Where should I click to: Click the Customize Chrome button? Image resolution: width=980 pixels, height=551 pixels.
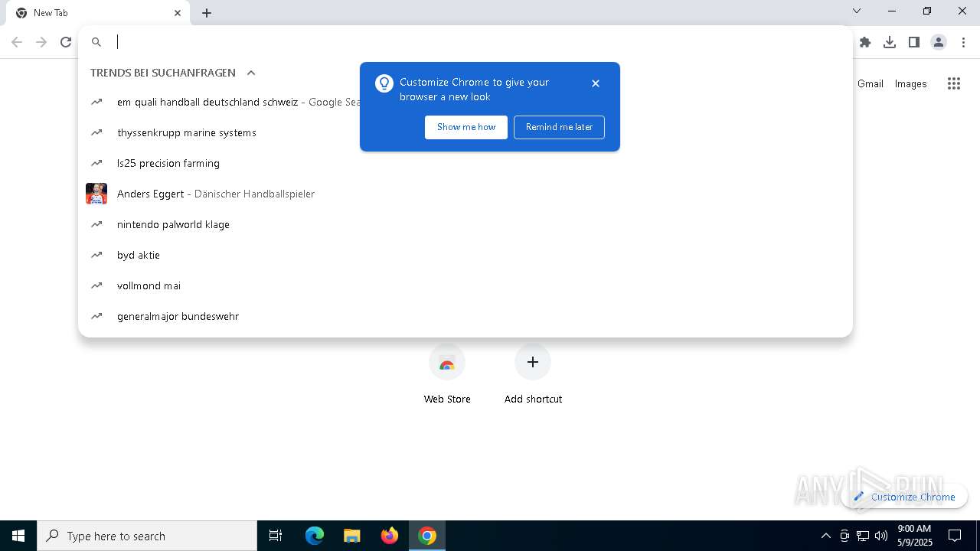pyautogui.click(x=904, y=497)
